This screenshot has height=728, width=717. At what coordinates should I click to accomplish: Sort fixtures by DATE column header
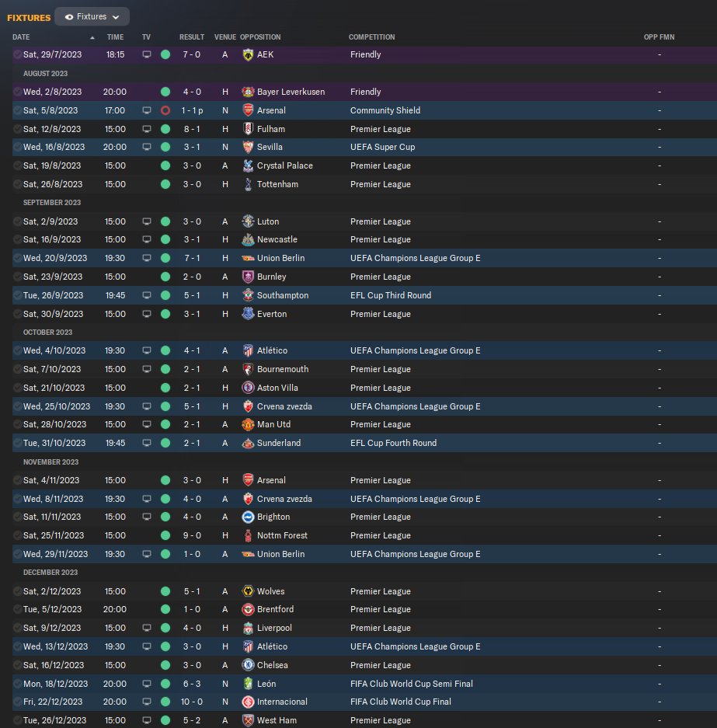point(21,37)
